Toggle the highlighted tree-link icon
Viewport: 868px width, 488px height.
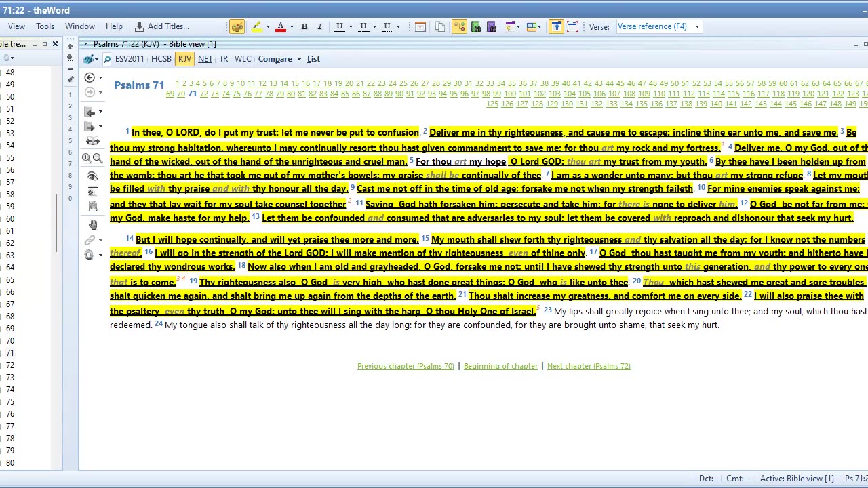[x=460, y=26]
